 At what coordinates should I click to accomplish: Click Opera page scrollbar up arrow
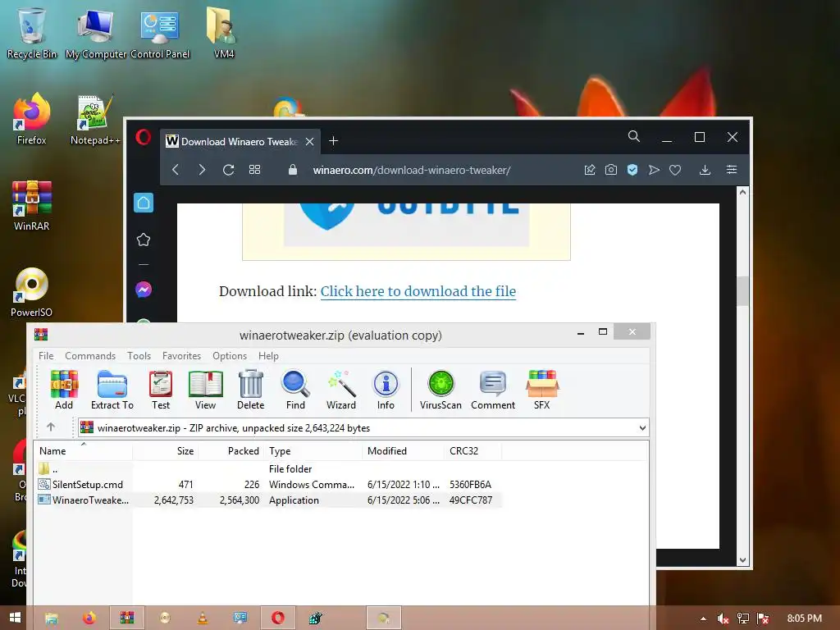tap(742, 192)
